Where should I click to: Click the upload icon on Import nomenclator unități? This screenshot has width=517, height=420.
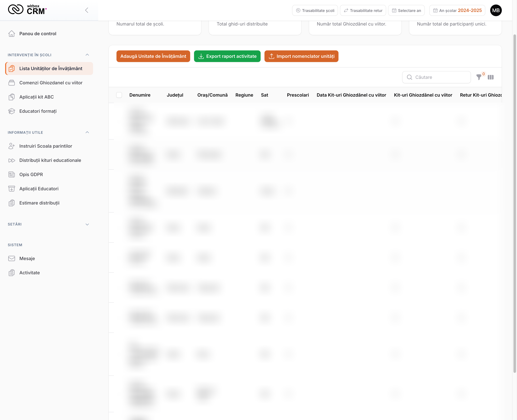tap(271, 56)
